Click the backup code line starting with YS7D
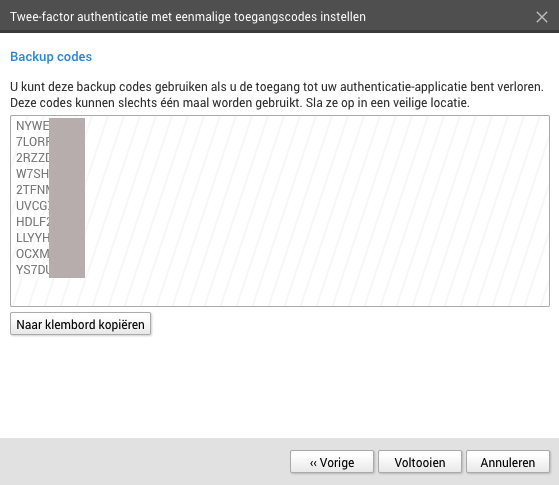 pos(33,270)
